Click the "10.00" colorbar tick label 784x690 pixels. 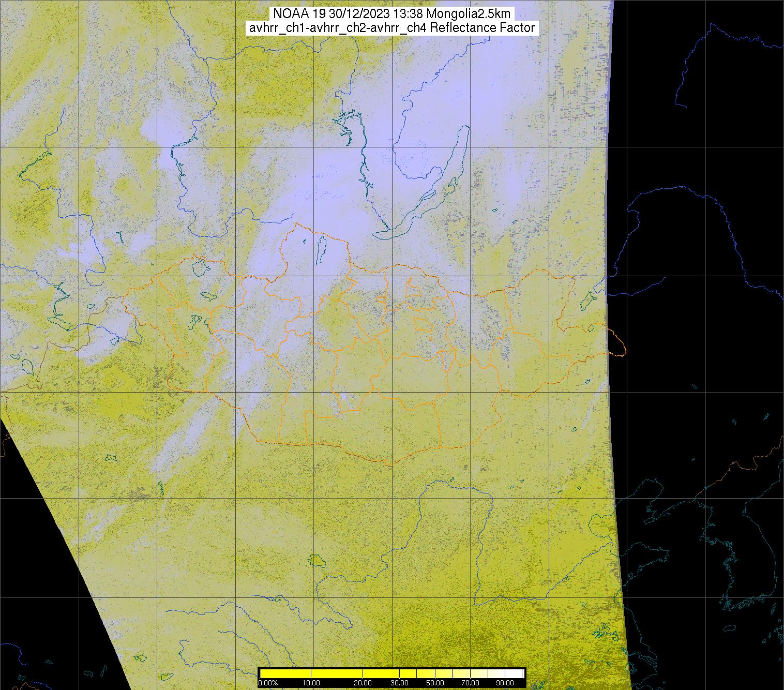coord(311,683)
